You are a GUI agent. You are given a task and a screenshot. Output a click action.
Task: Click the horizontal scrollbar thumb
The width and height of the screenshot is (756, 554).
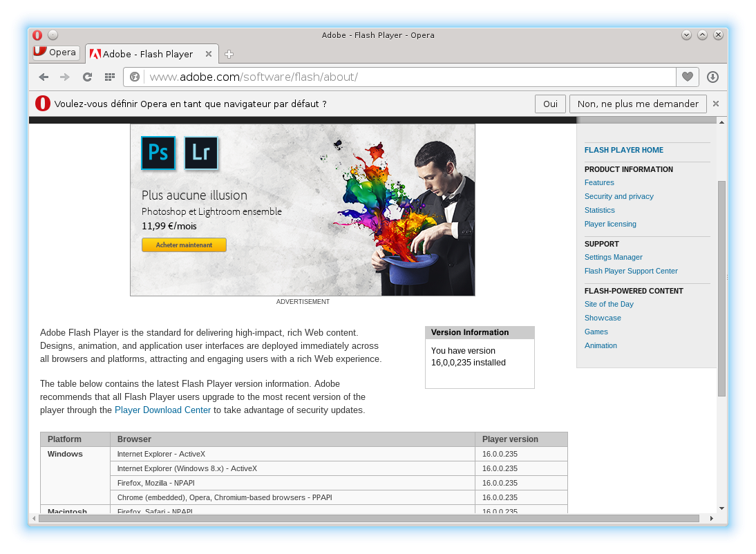tap(369, 518)
